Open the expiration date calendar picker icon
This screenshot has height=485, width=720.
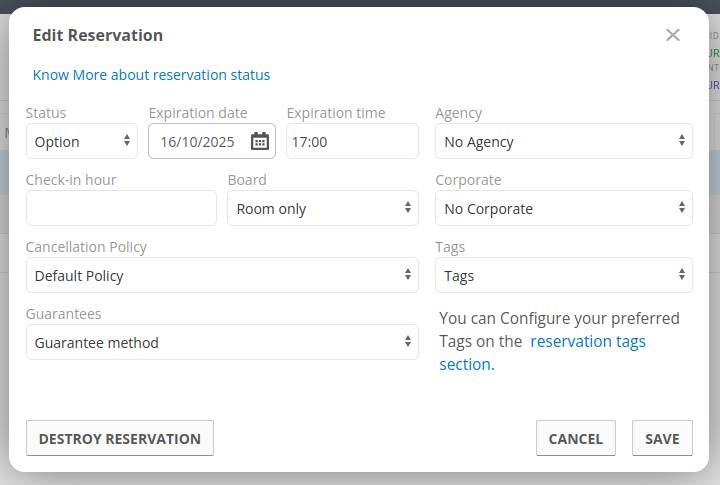tap(260, 141)
